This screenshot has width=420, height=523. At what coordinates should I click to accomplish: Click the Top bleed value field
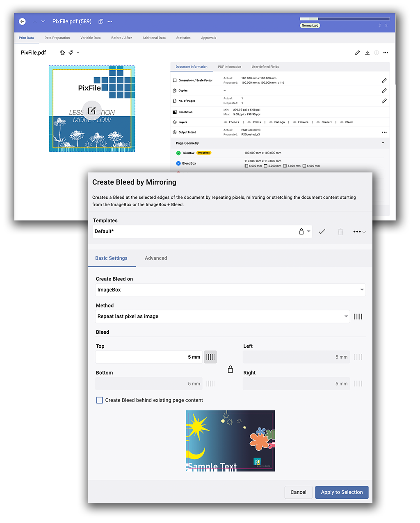click(149, 357)
